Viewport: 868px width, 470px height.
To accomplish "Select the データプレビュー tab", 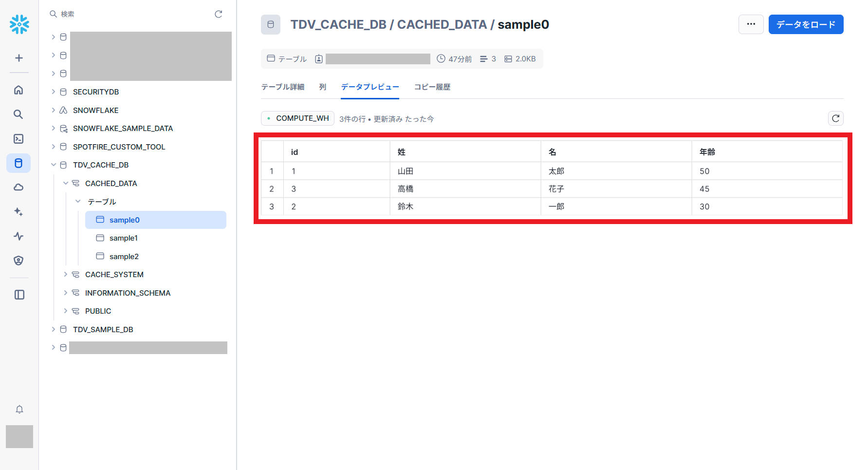I will (x=370, y=87).
